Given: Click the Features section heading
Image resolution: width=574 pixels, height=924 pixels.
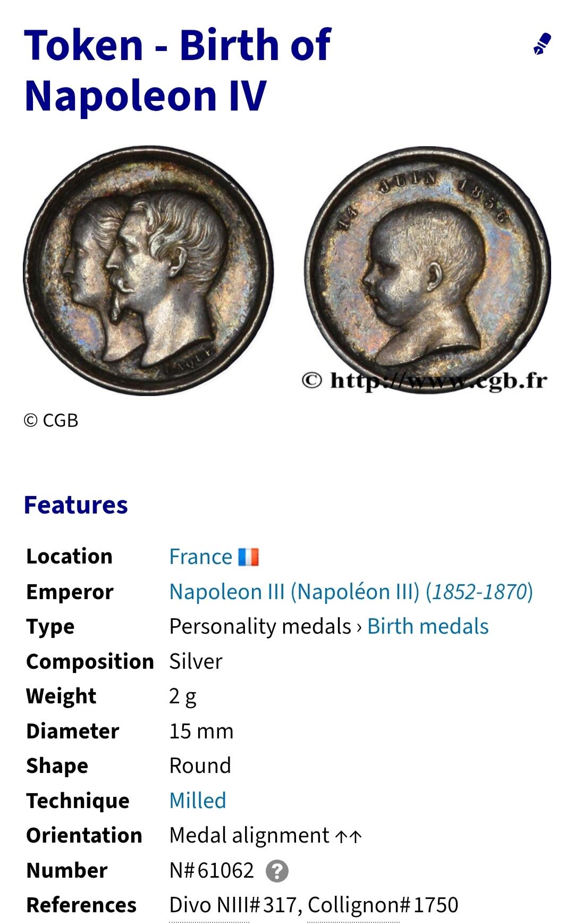Looking at the screenshot, I should [x=76, y=505].
